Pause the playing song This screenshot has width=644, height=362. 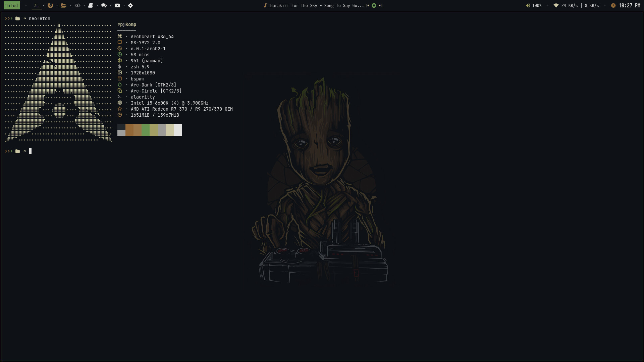point(374,5)
